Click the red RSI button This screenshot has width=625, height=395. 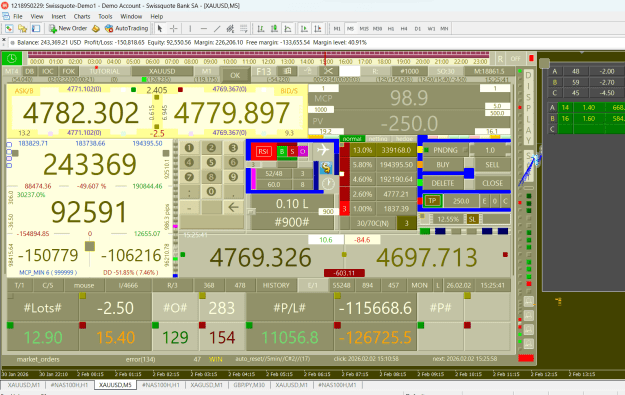pos(263,151)
